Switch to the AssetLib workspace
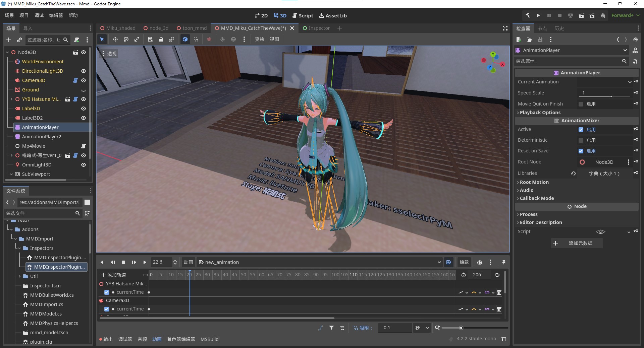The height and width of the screenshot is (348, 644). 333,15
